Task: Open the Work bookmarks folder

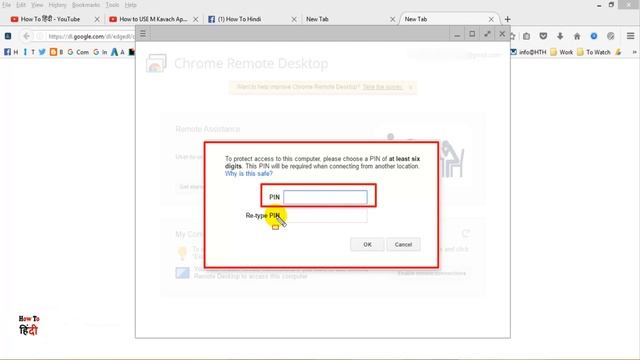Action: 562,52
